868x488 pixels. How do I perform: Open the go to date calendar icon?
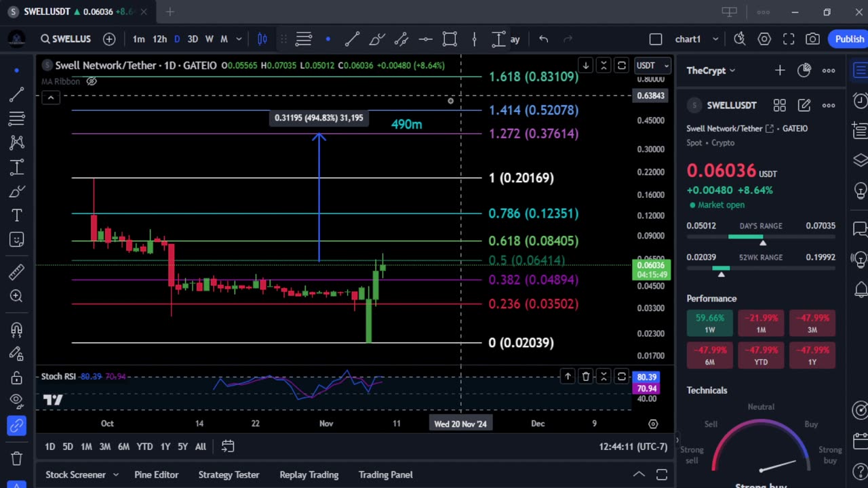click(x=228, y=447)
